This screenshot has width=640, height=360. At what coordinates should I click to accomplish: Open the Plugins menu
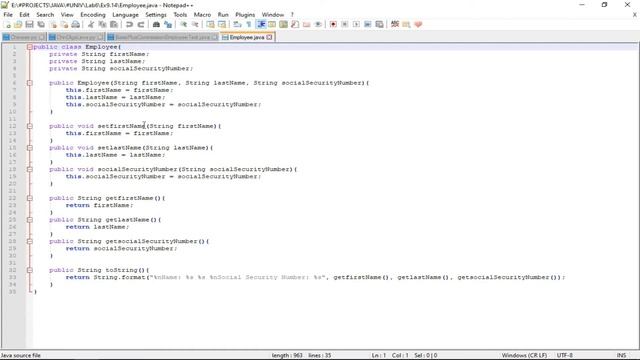pos(245,15)
